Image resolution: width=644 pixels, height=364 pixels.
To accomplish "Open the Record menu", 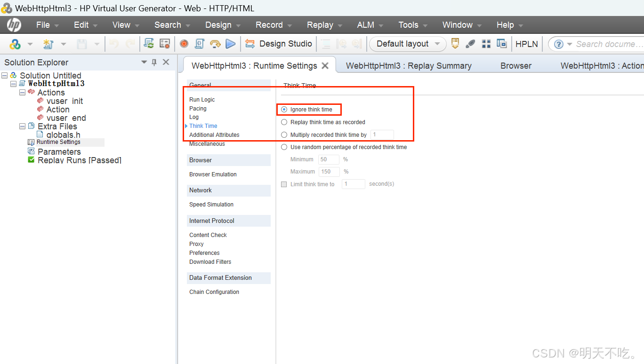I will 274,25.
